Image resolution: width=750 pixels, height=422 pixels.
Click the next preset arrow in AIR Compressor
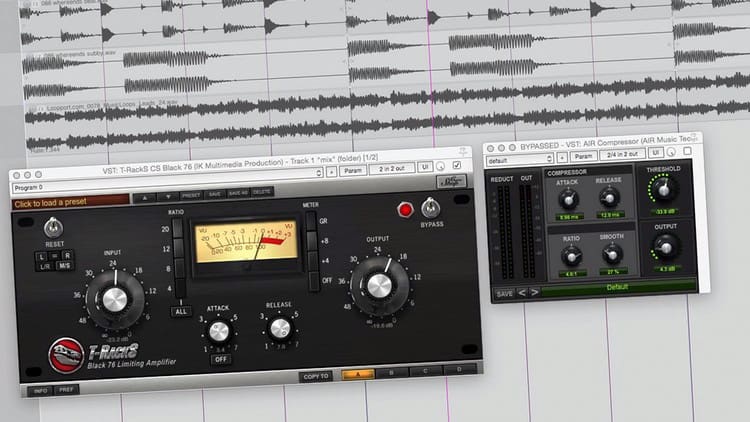[x=534, y=292]
